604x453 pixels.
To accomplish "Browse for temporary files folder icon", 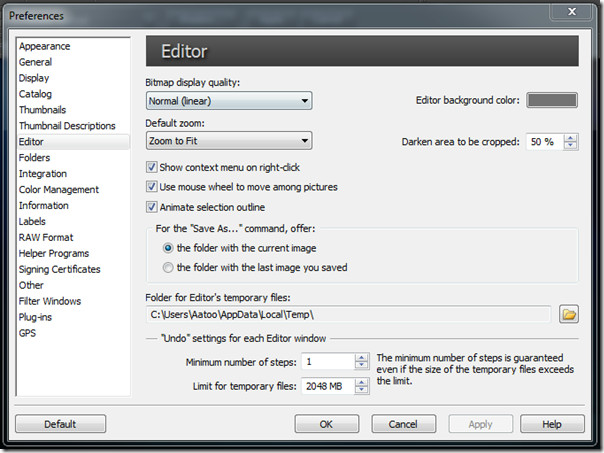I will click(x=569, y=314).
